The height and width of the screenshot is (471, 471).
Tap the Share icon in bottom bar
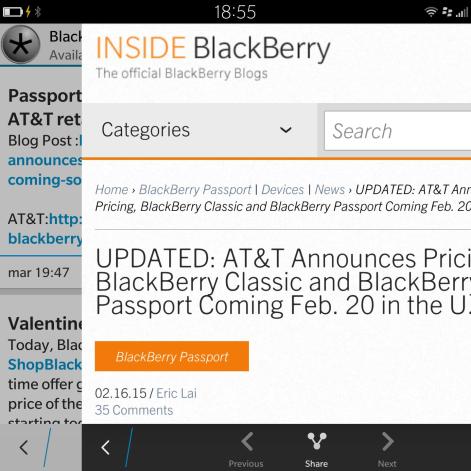(x=317, y=441)
